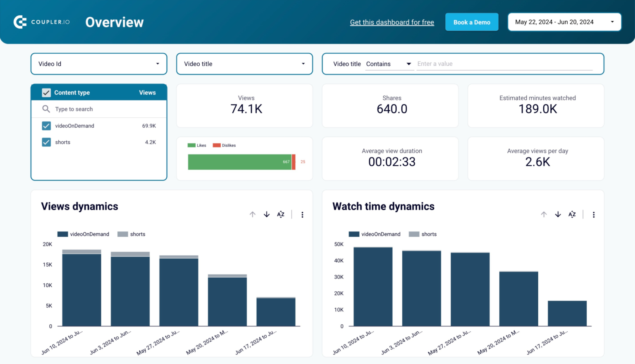Select the A-Z sort icon on Views dynamics
This screenshot has width=635, height=364.
pos(281,214)
